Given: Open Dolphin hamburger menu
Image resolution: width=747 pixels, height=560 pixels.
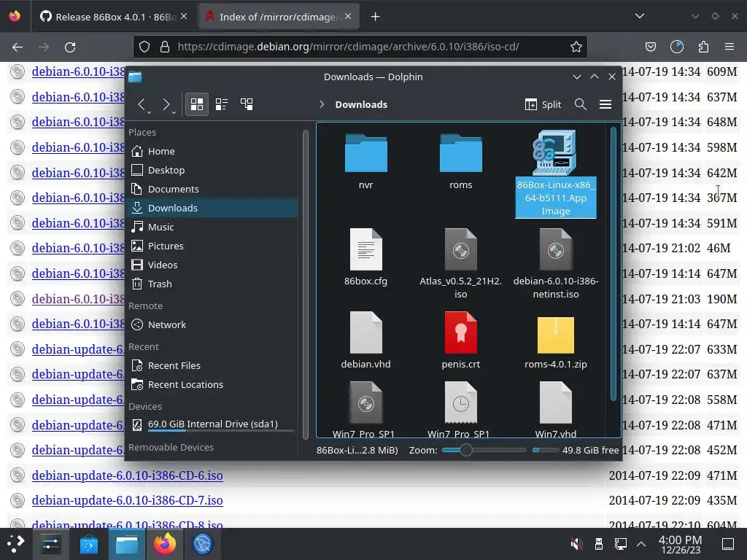Looking at the screenshot, I should (x=605, y=104).
